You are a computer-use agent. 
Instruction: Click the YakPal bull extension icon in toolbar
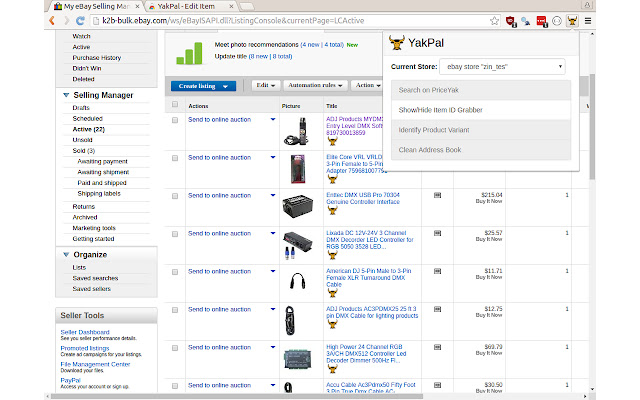(x=572, y=21)
